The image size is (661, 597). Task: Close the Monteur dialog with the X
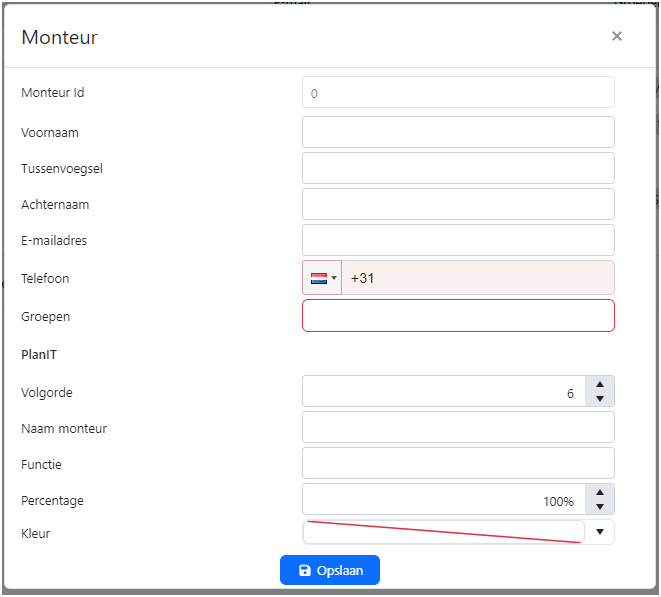click(616, 36)
